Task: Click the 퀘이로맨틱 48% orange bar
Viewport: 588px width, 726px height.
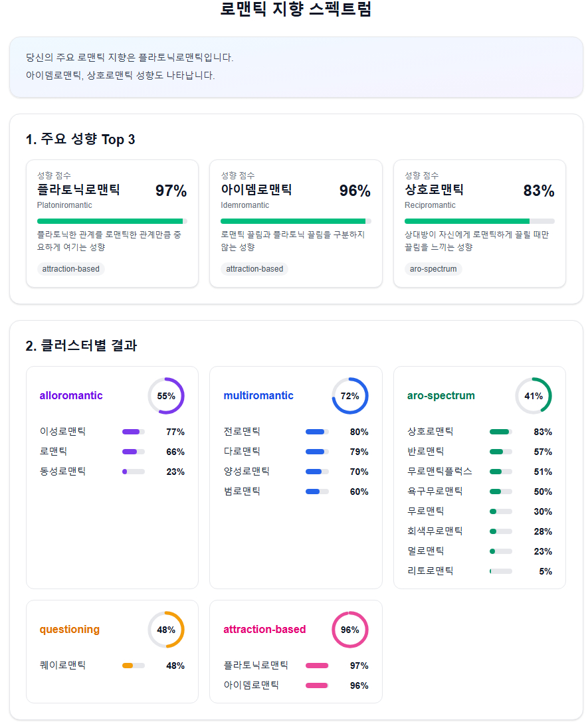Action: [134, 666]
